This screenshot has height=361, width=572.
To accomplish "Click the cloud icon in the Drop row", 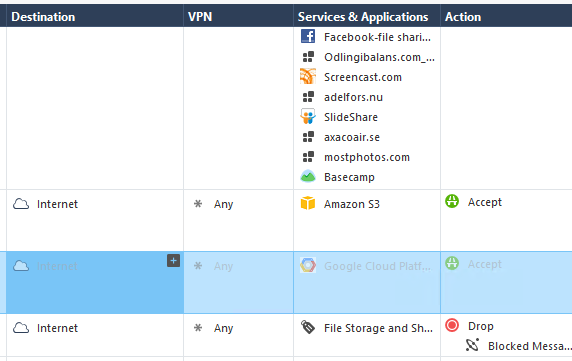I will [21, 328].
